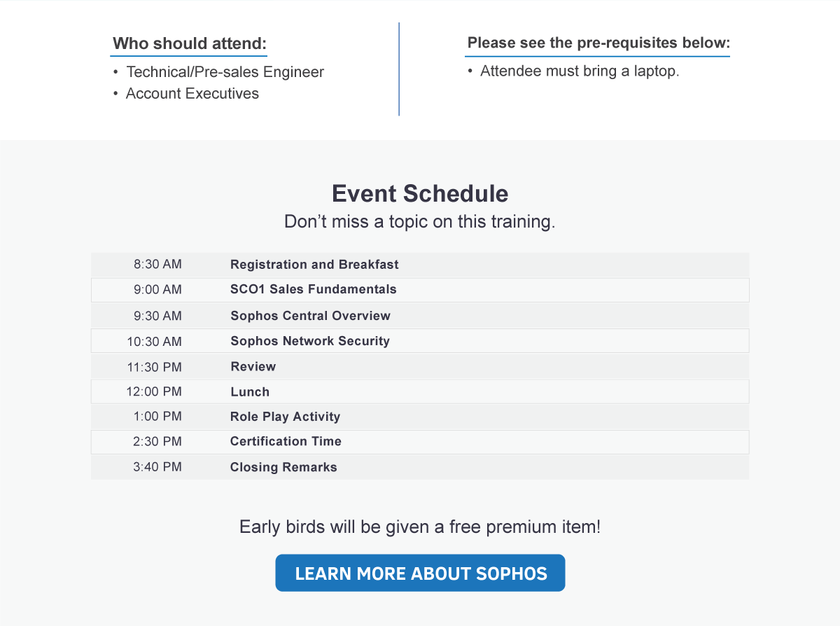Viewport: 840px width, 626px height.
Task: Click the Attendee must bring a laptop line
Action: [580, 71]
